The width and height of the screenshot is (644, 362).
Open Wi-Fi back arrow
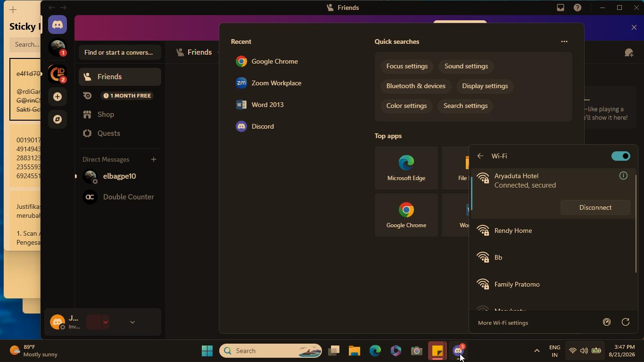tap(480, 156)
